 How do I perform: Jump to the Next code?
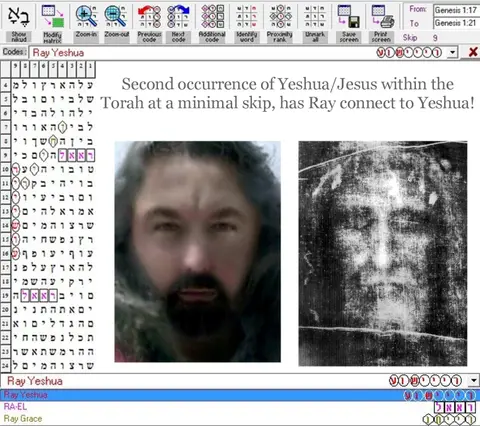178,15
